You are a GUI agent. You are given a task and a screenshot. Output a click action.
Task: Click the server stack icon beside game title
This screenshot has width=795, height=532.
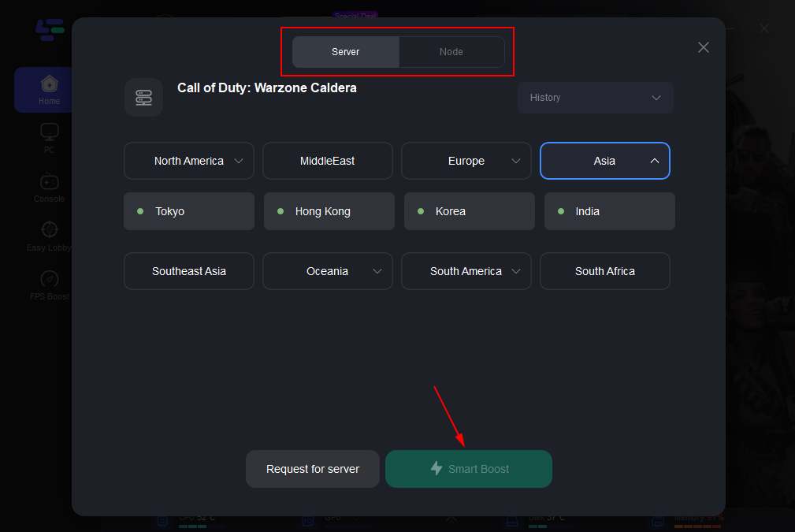click(x=143, y=98)
